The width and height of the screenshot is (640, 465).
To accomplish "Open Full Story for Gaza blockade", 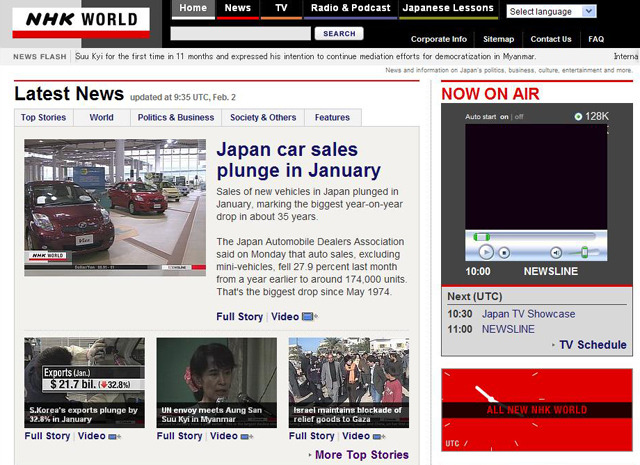I will pos(312,436).
